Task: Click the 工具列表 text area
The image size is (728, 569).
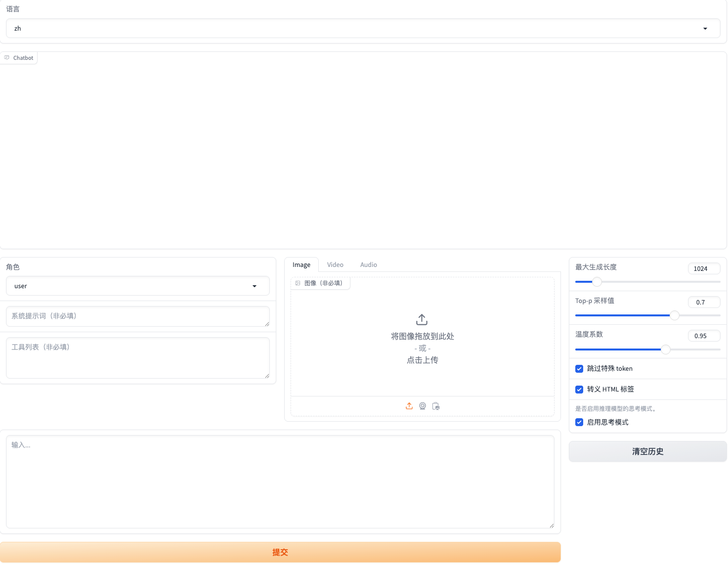Action: pos(138,358)
